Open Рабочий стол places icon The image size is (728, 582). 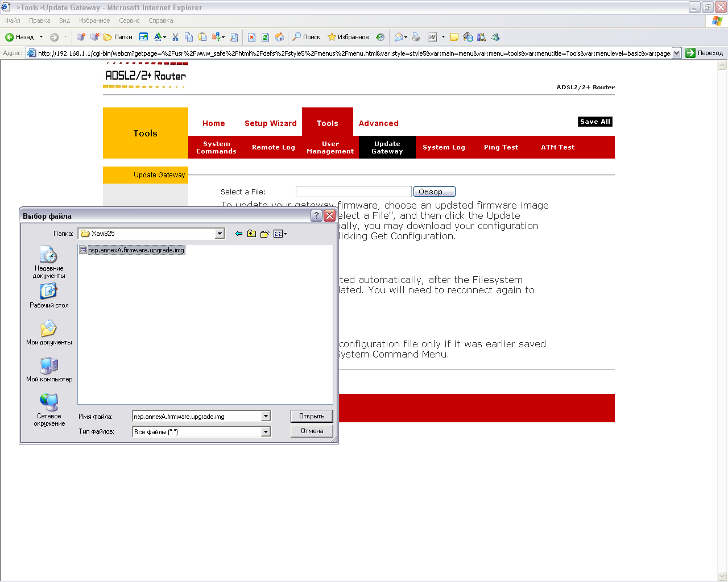click(x=49, y=296)
